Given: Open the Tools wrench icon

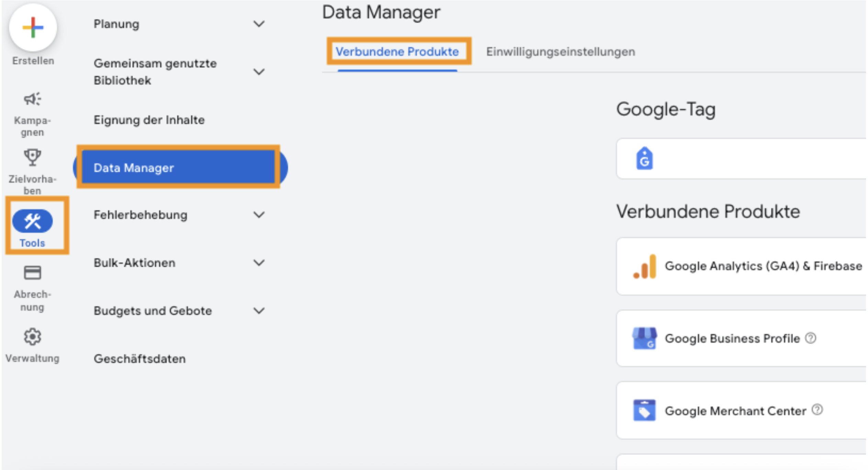Looking at the screenshot, I should pyautogui.click(x=33, y=221).
